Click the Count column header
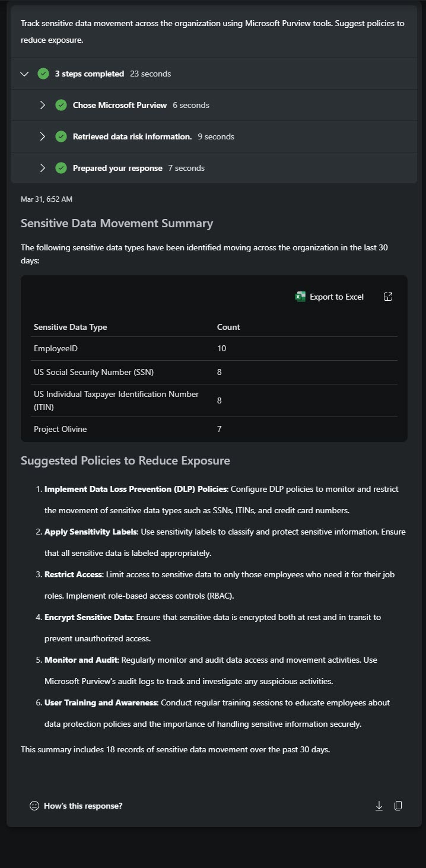Screen dimensions: 426x868 click(228, 327)
